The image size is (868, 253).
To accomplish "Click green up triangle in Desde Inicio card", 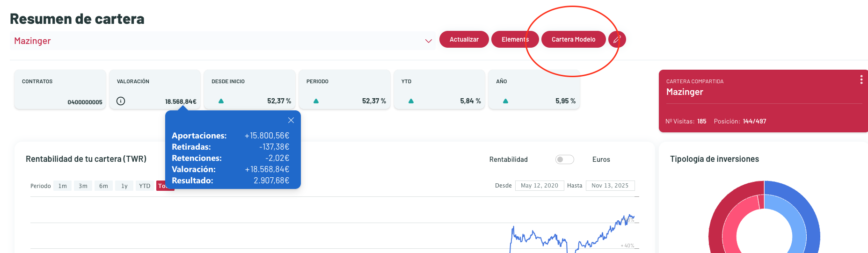I will point(221,101).
